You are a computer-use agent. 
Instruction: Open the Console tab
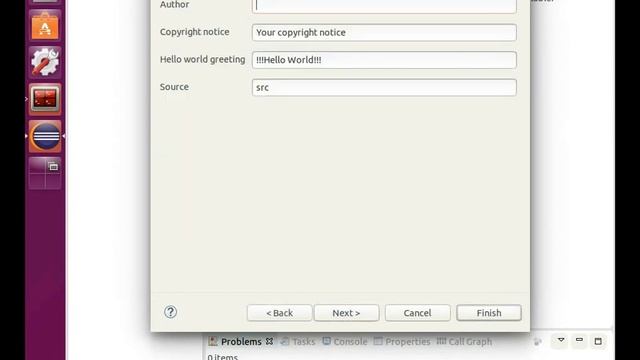pos(345,342)
